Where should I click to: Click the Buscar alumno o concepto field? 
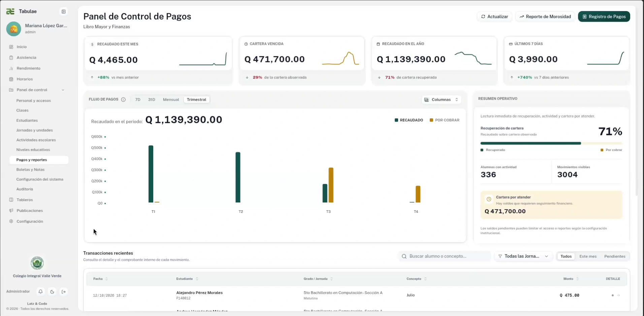coord(444,256)
